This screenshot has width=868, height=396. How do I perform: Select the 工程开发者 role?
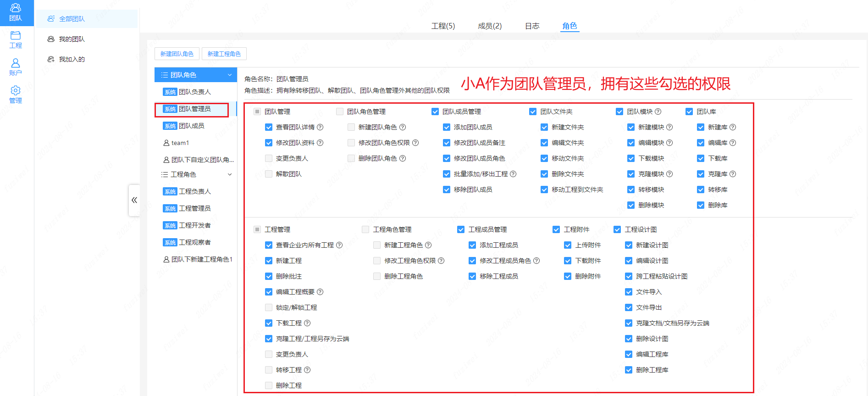pyautogui.click(x=195, y=225)
